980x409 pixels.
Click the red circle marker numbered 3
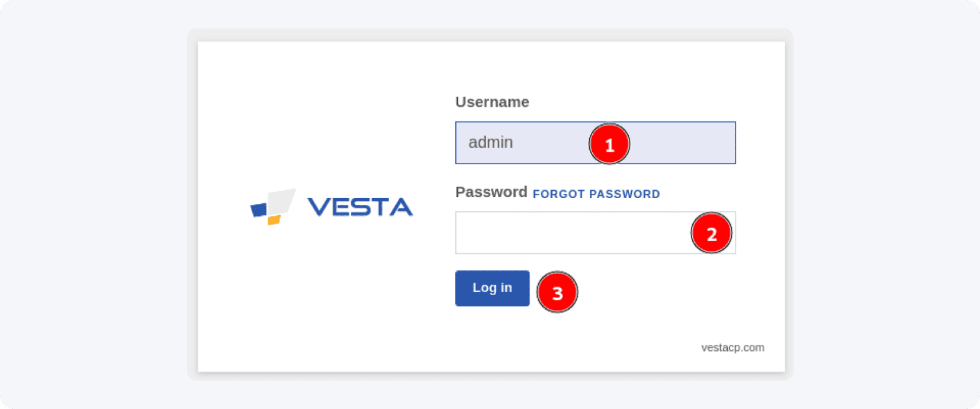click(557, 292)
